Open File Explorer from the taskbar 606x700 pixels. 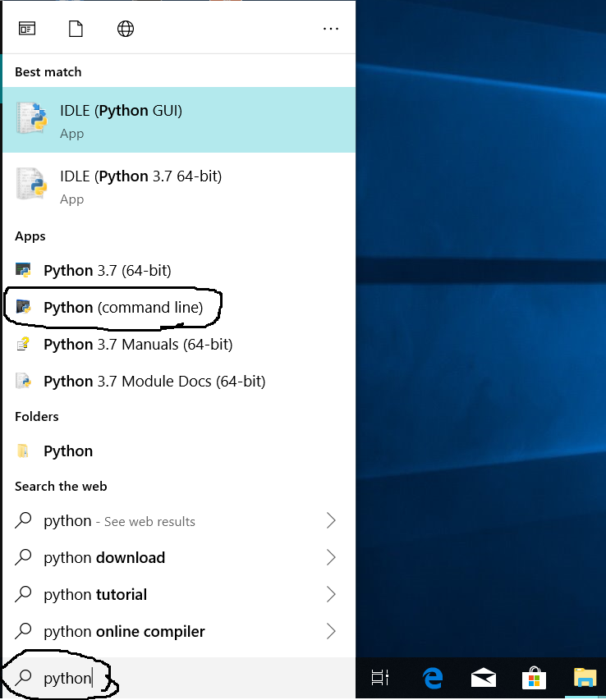tap(585, 678)
